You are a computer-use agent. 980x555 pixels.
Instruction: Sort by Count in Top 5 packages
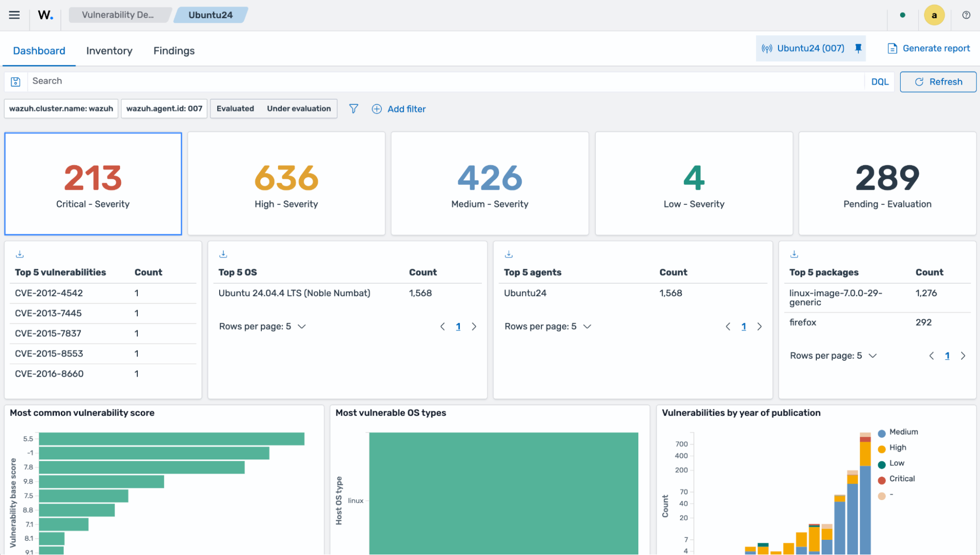point(929,273)
